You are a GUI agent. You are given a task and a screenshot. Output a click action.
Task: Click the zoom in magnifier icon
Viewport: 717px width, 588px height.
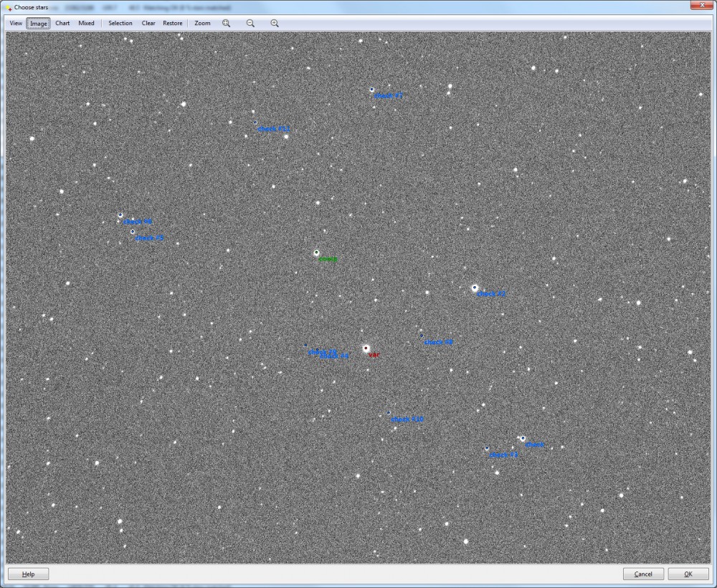(275, 23)
